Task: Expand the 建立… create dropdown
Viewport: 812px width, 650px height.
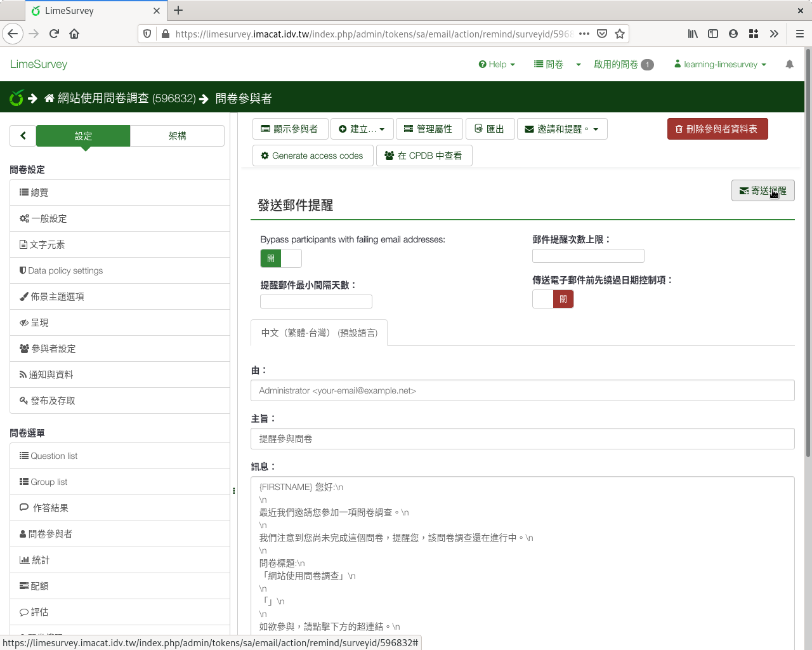Action: coord(362,129)
